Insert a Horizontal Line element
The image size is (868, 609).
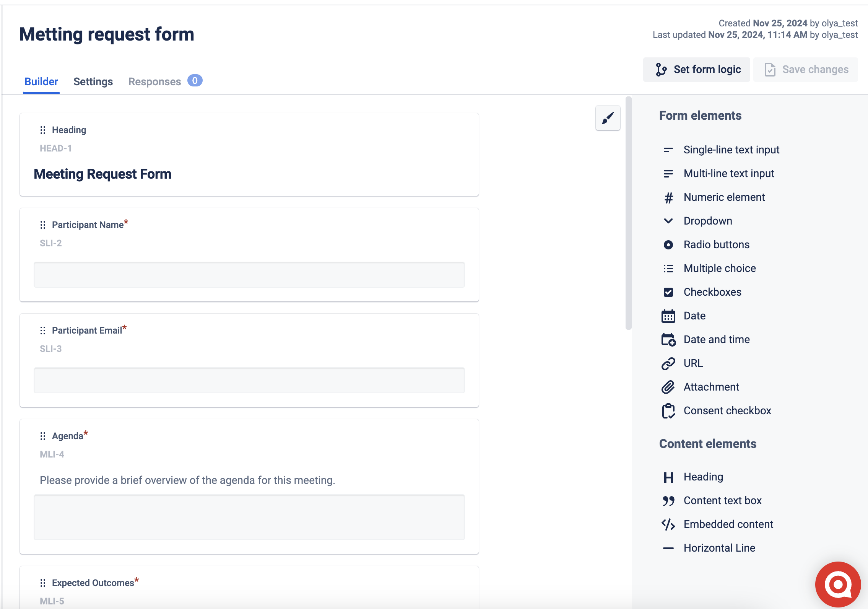pos(719,547)
